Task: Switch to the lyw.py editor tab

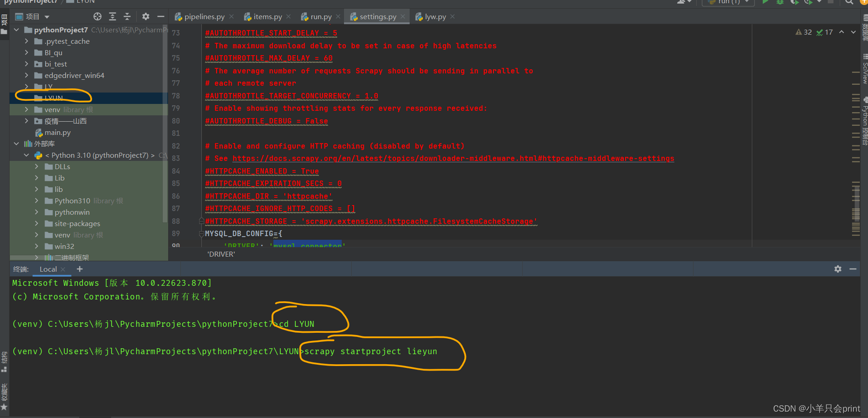Action: click(x=433, y=16)
